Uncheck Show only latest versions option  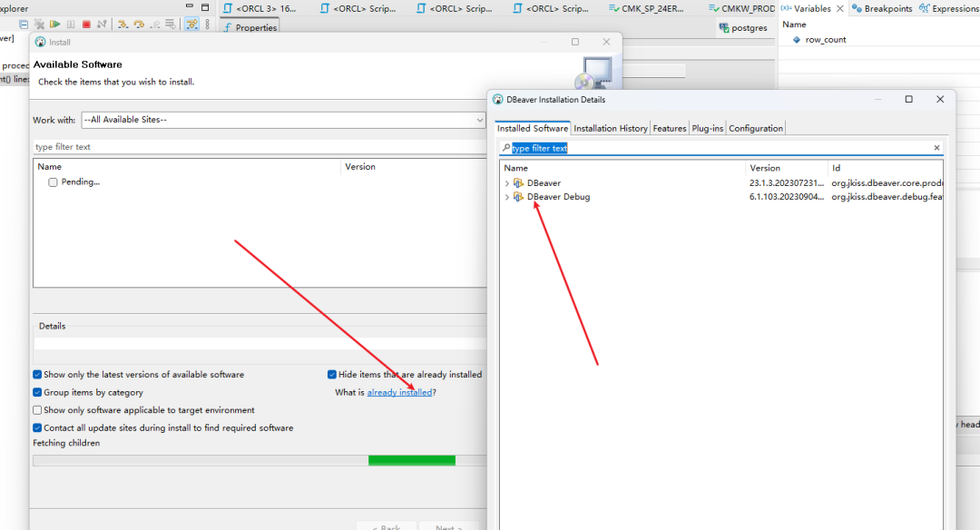coord(37,375)
